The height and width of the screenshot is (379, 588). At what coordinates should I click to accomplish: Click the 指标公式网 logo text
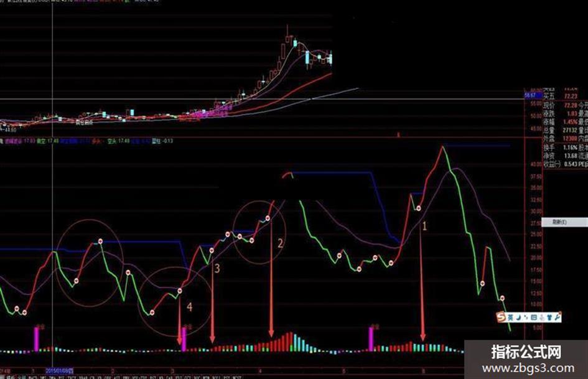(526, 352)
